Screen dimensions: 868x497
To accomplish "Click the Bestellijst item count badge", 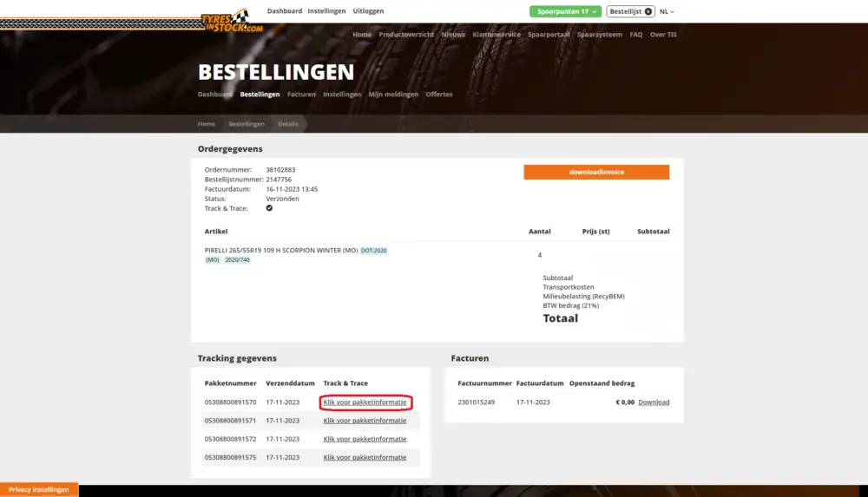I will pos(648,11).
